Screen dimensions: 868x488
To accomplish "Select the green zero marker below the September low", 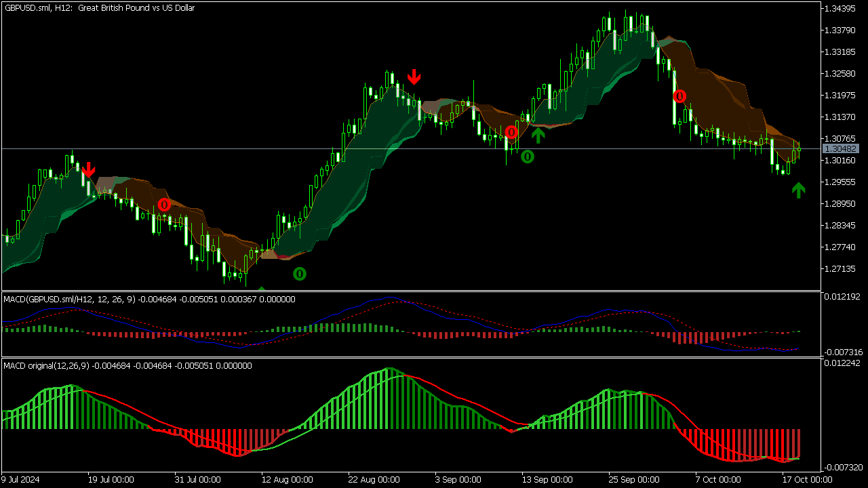I will point(527,157).
